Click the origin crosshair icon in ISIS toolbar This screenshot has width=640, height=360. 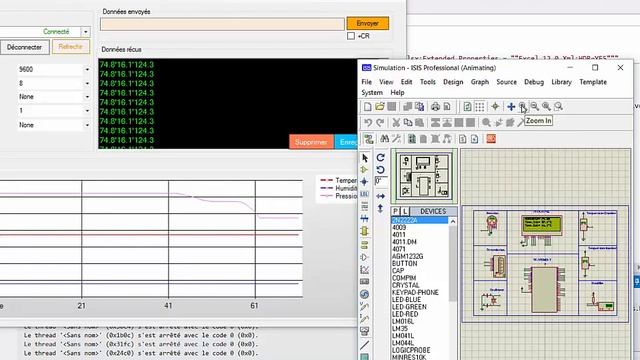point(495,107)
